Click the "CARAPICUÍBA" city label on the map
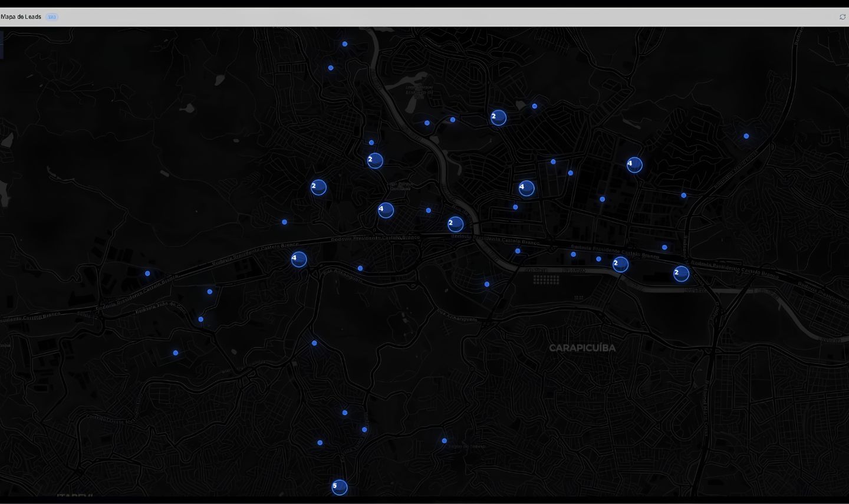The height and width of the screenshot is (504, 849). click(583, 348)
